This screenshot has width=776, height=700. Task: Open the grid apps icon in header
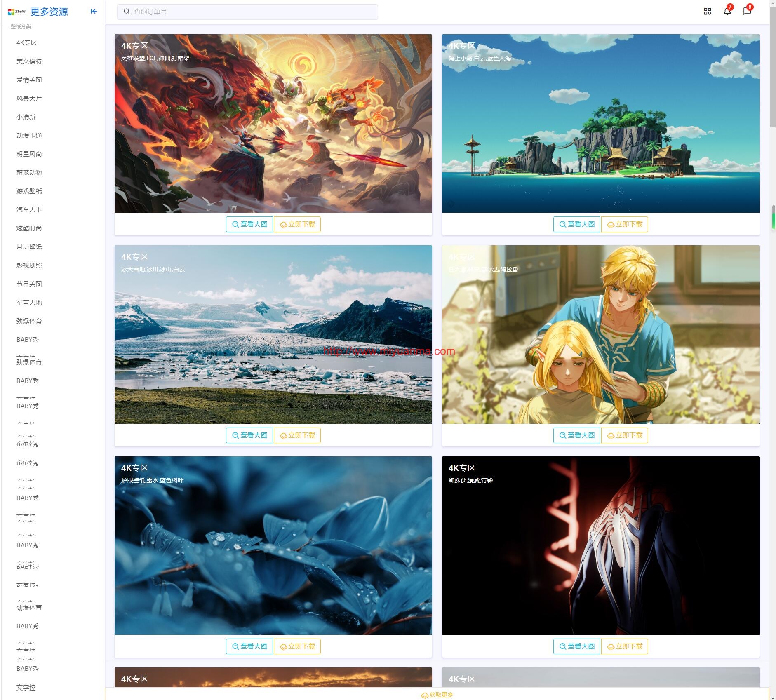click(707, 12)
